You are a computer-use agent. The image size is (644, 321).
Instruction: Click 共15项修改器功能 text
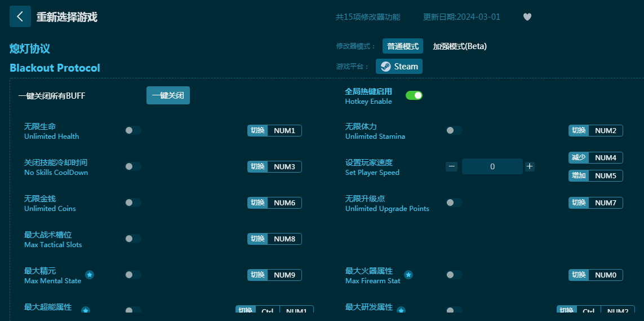(x=368, y=17)
